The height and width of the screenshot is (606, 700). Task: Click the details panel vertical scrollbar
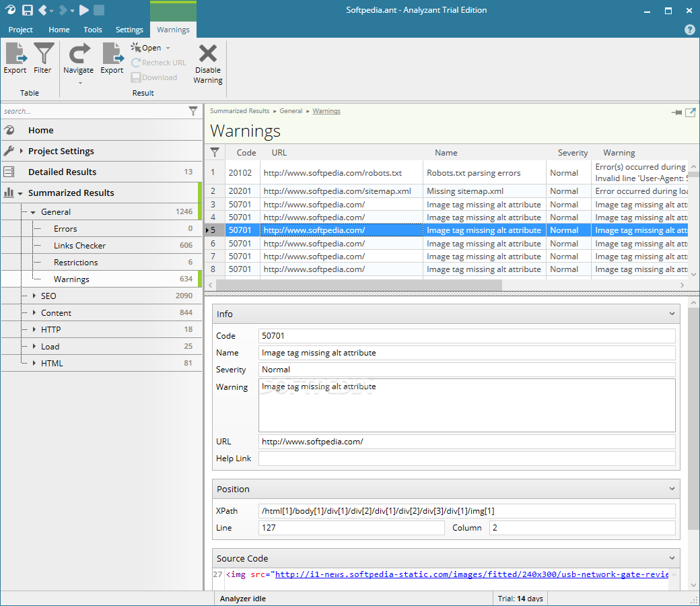point(693,419)
